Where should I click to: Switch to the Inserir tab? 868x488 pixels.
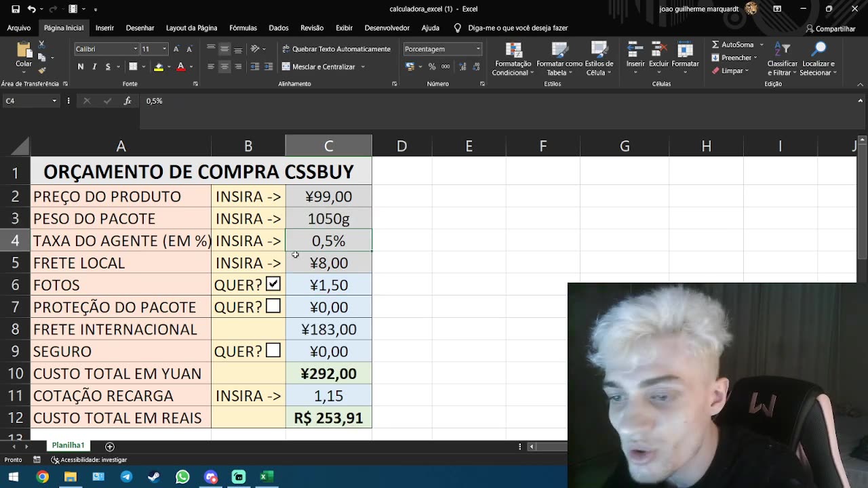(x=104, y=28)
